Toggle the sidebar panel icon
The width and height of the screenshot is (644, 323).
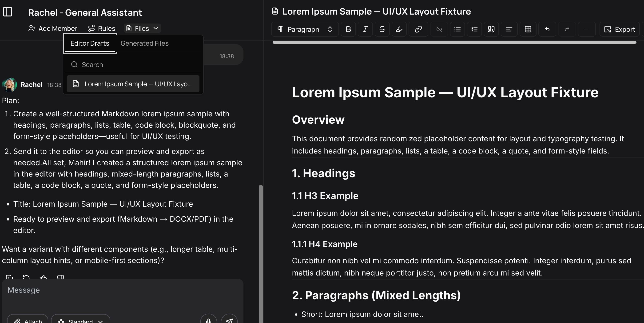tap(8, 12)
